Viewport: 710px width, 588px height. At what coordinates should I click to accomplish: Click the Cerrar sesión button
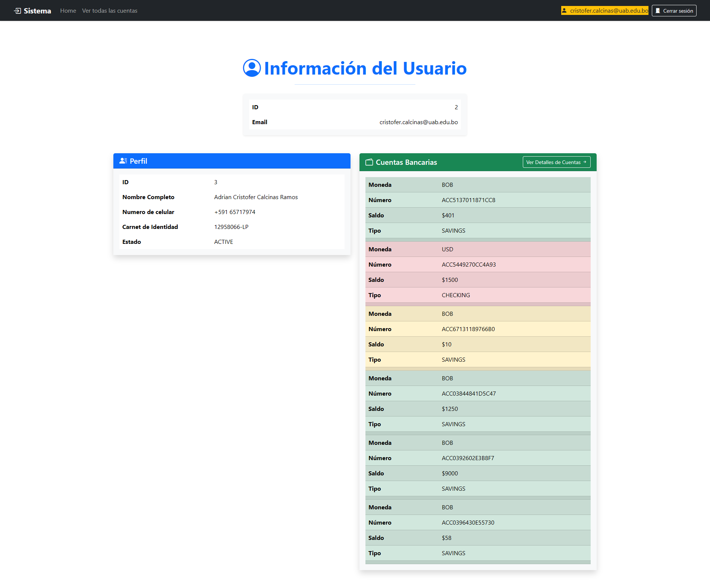674,11
